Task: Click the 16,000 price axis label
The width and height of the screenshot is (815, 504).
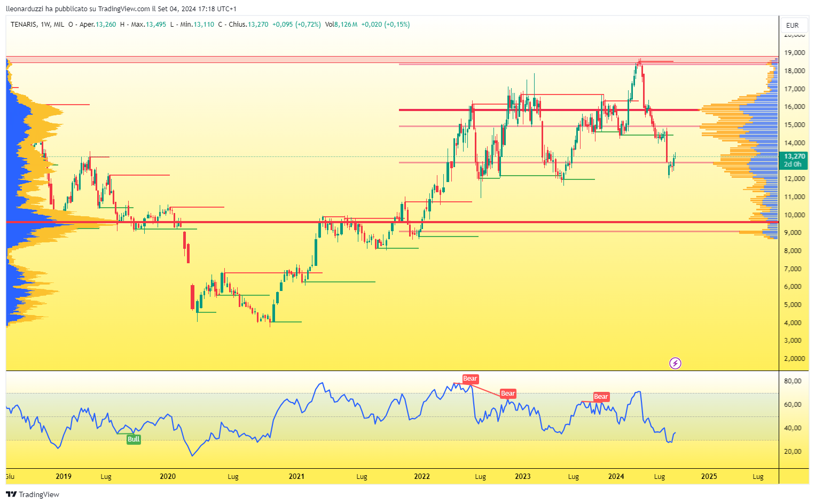Action: 794,107
